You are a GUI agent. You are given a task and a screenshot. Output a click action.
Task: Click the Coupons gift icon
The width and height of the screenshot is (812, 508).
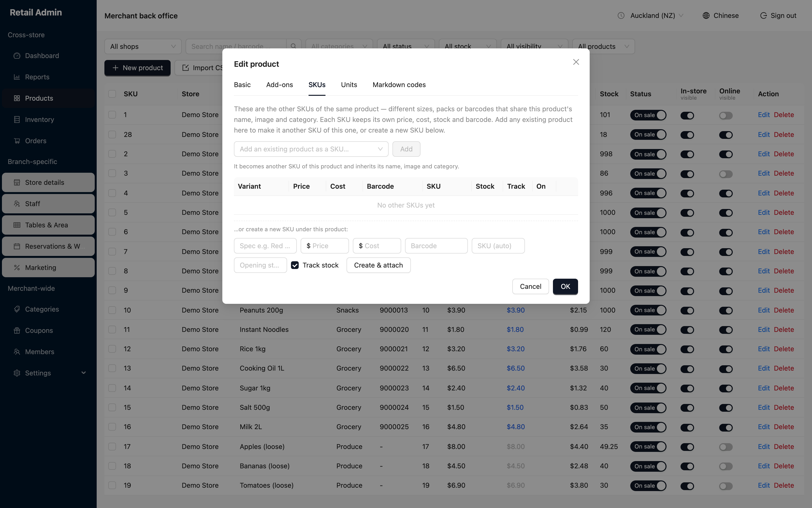click(17, 331)
